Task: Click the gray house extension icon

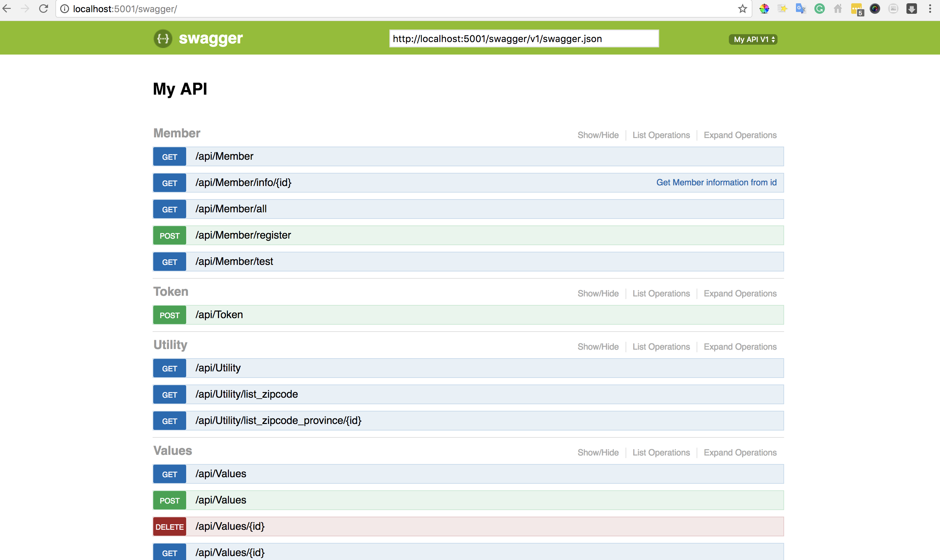Action: click(838, 9)
